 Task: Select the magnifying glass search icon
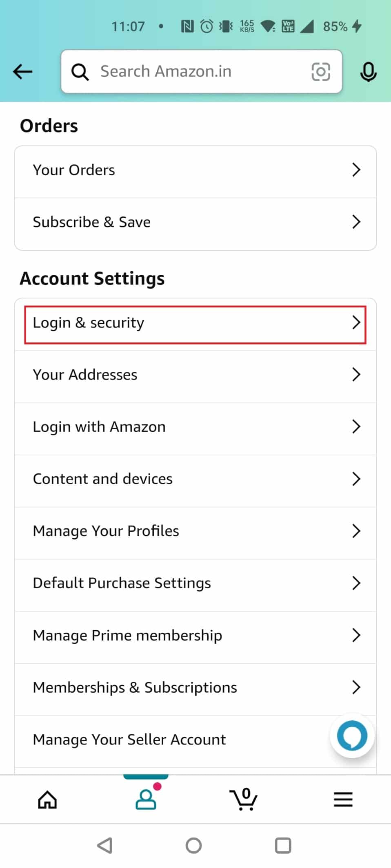[x=80, y=71]
